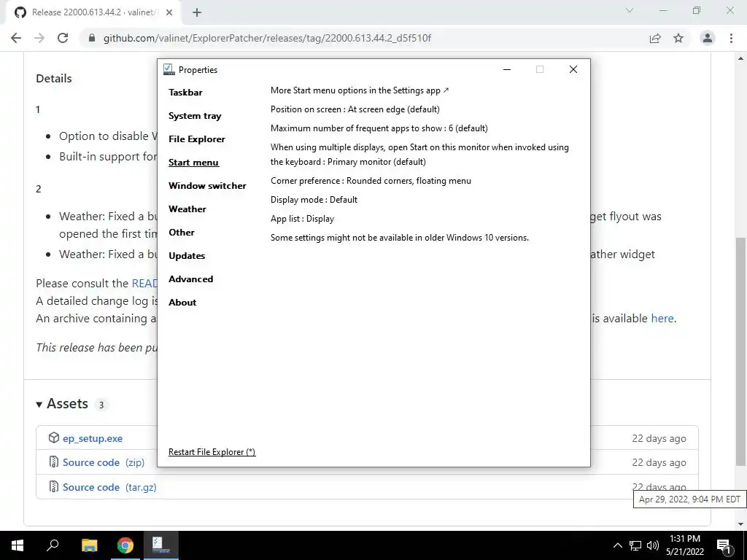Open the System tray section

coord(195,116)
